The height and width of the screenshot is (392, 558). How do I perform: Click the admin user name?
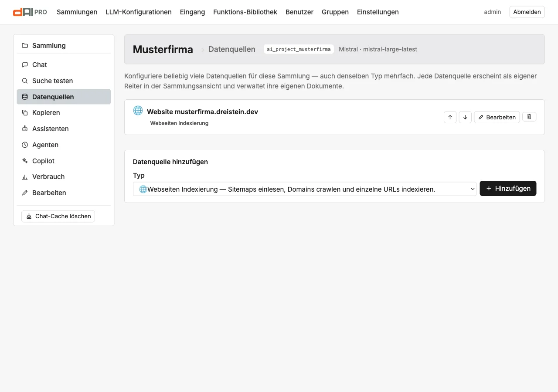pyautogui.click(x=493, y=12)
